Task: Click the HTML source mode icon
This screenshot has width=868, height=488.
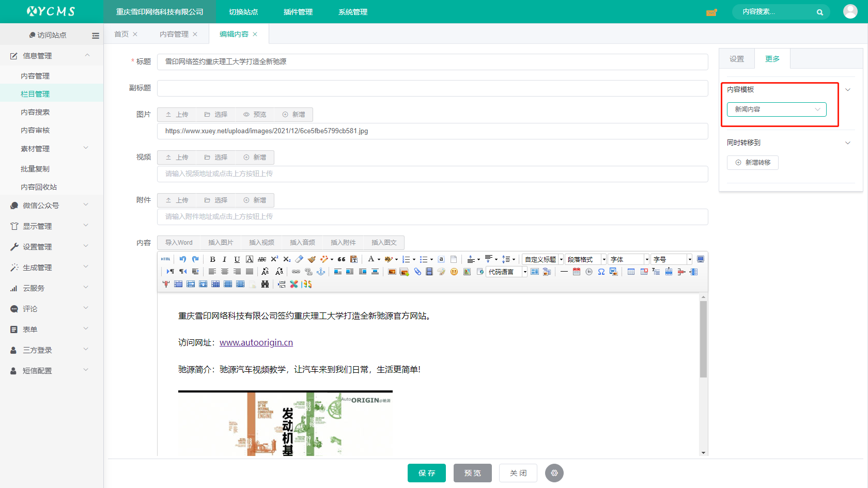Action: pyautogui.click(x=165, y=259)
